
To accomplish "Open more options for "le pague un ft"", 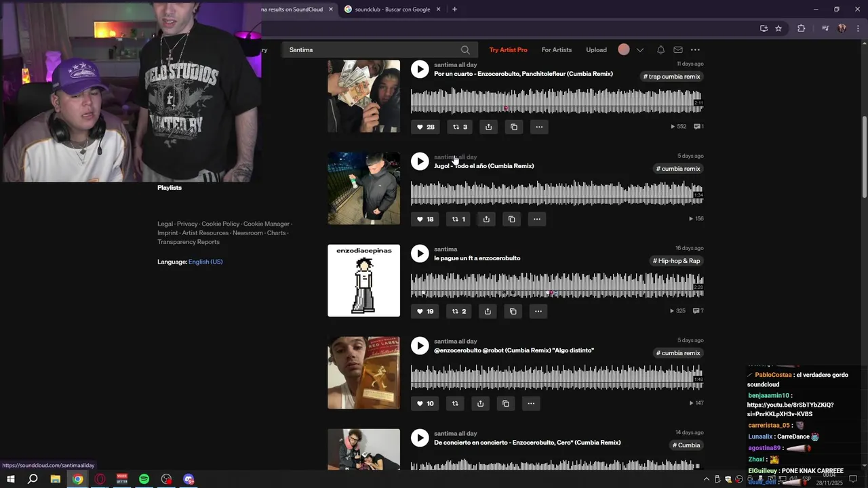I will click(538, 311).
